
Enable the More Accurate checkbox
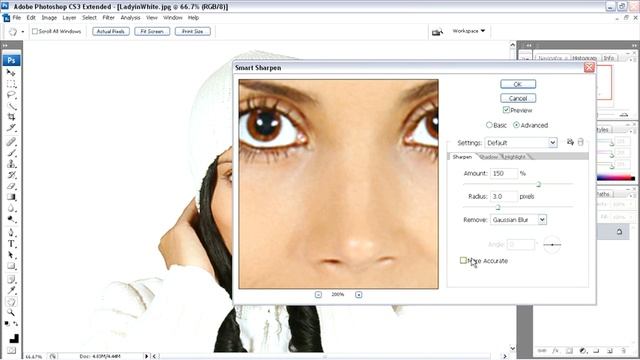click(x=463, y=260)
